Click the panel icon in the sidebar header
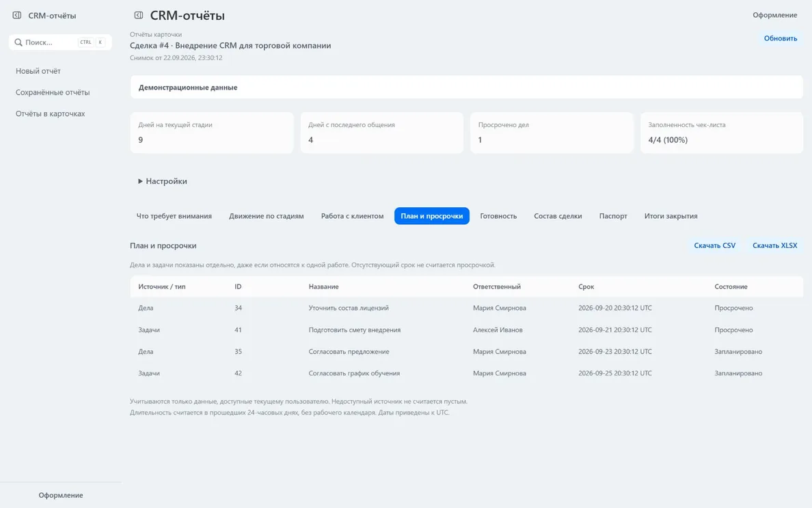Image resolution: width=812 pixels, height=508 pixels. coord(16,16)
